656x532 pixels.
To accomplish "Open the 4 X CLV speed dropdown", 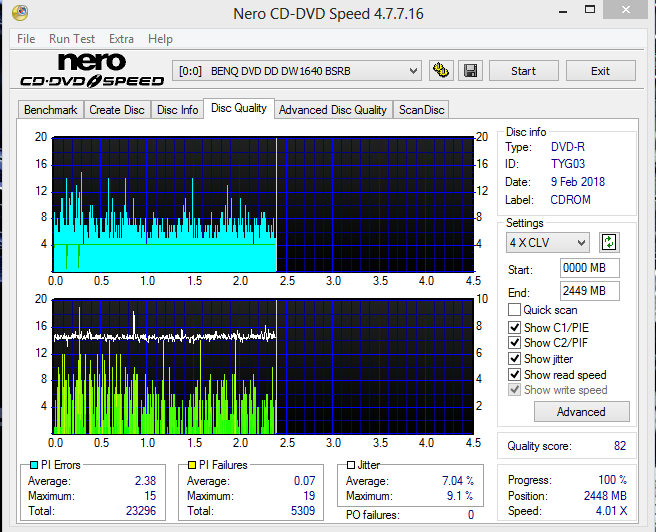I will coord(548,243).
